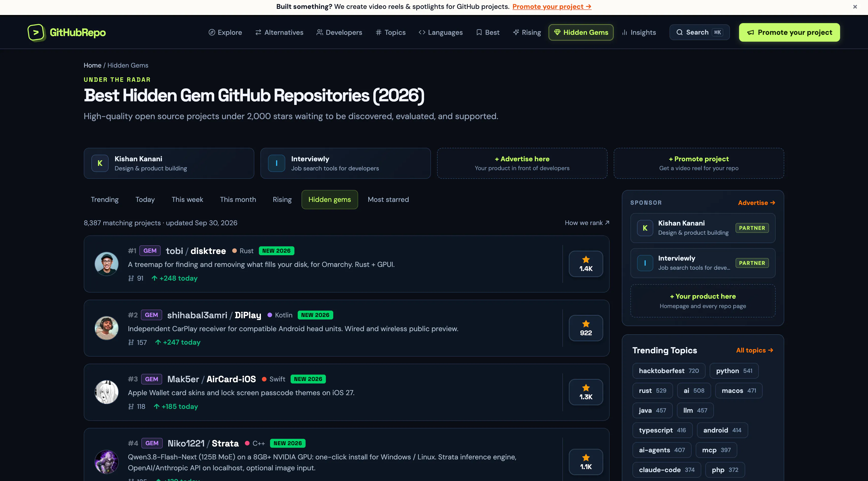
Task: Select the hacktoberfest topic tag
Action: [669, 371]
